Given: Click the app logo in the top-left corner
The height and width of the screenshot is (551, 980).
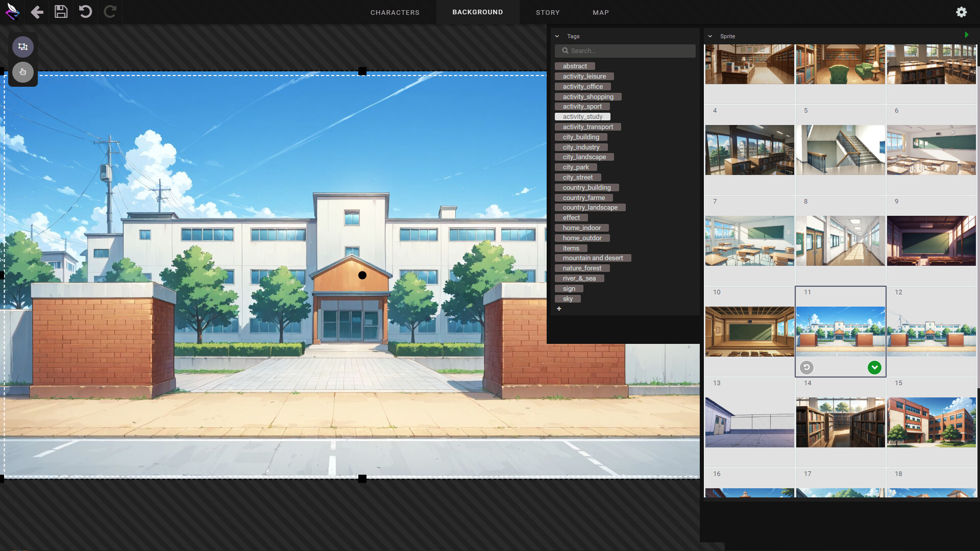Looking at the screenshot, I should (12, 12).
